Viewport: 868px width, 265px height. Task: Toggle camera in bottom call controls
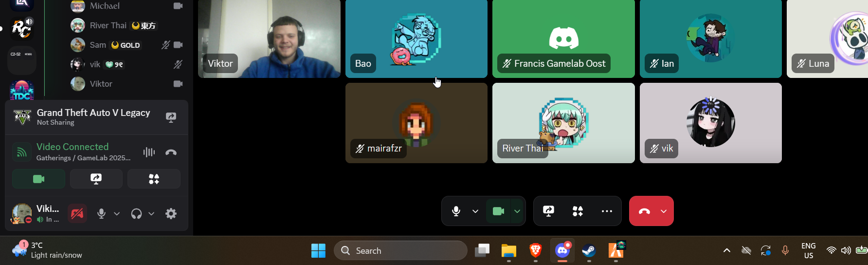[498, 211]
